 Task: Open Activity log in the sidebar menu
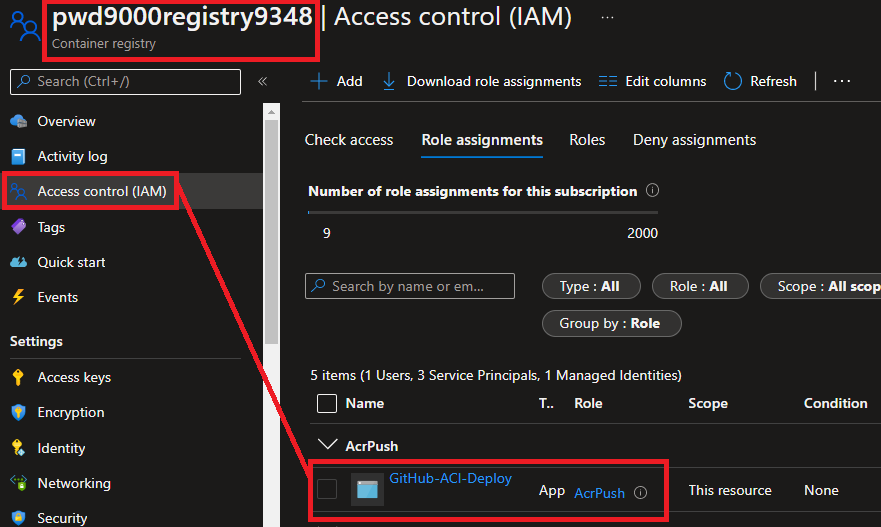(x=72, y=156)
